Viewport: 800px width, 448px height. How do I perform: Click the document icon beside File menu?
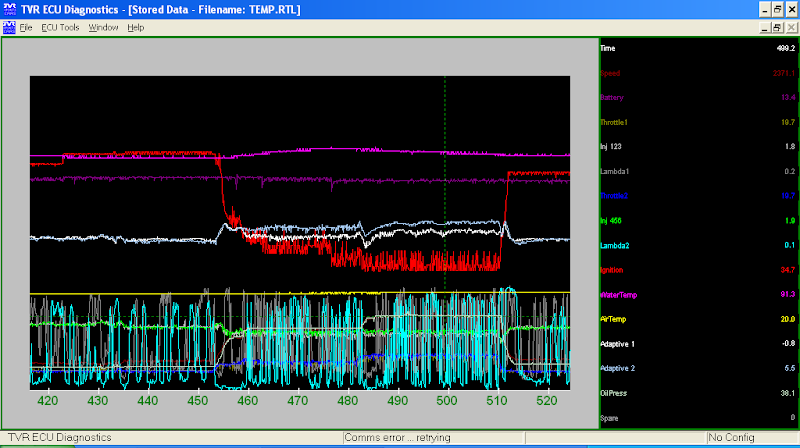point(9,28)
